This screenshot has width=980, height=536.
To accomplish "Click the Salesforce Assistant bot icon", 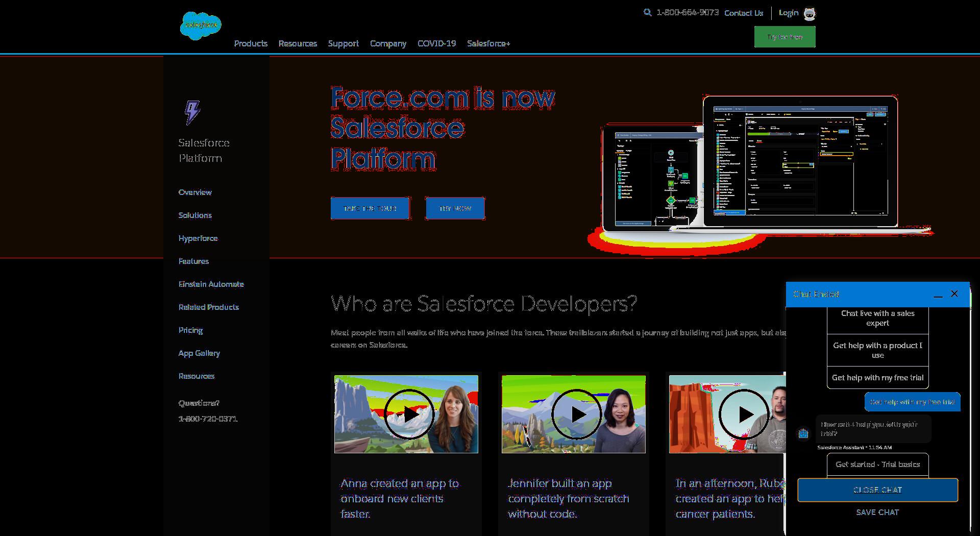I will coord(803,434).
